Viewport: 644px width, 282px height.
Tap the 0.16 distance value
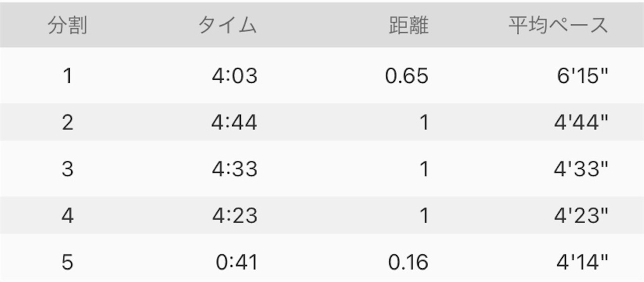pos(408,262)
